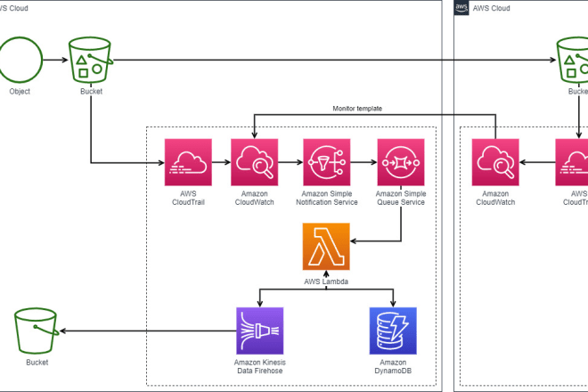Select the CloudWatch icon in the right AWS Cloud
This screenshot has width=588, height=392.
pyautogui.click(x=495, y=162)
